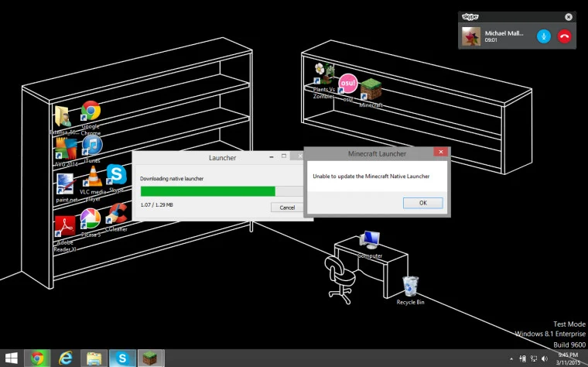Switch to Minecraft on the taskbar
588x367 pixels.
tap(150, 358)
